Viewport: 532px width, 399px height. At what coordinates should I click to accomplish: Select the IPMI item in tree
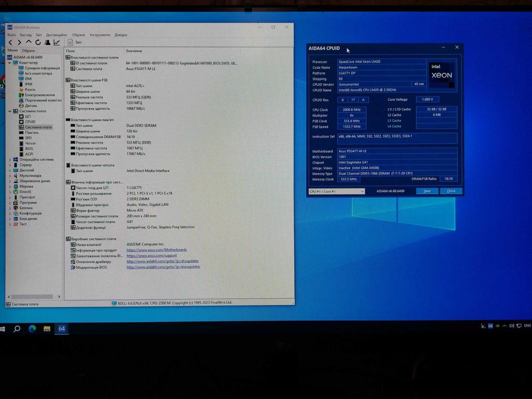click(x=26, y=84)
